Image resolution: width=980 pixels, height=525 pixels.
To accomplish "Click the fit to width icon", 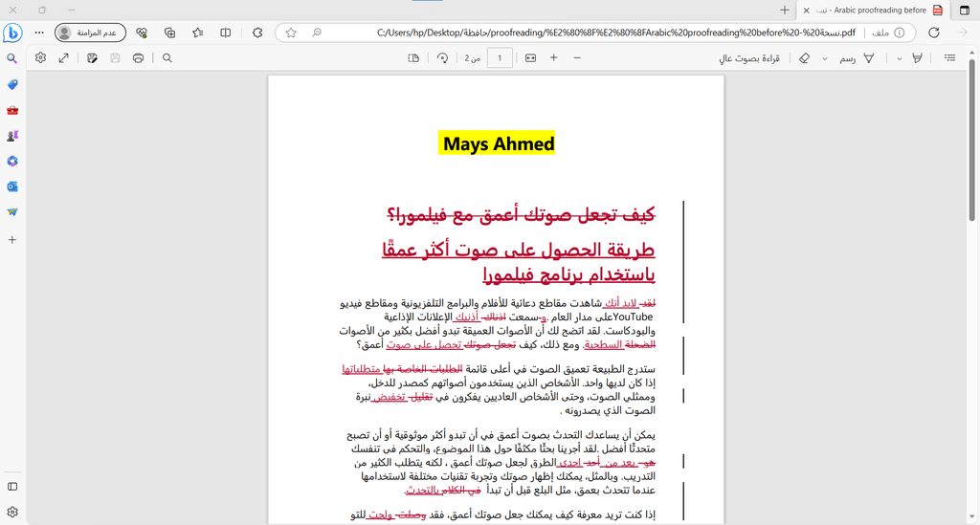I will point(530,58).
